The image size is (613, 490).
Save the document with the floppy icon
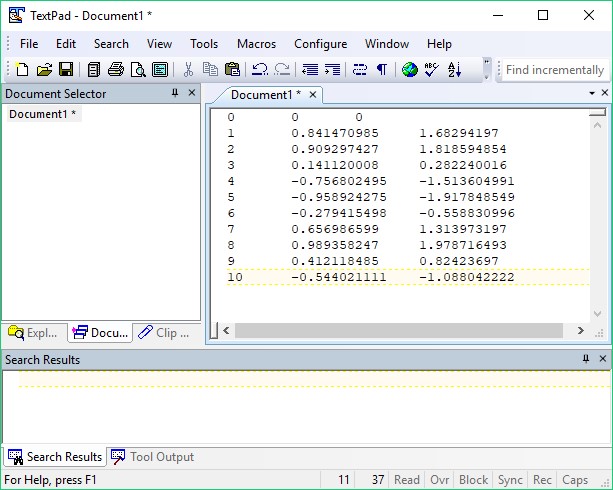tap(66, 70)
